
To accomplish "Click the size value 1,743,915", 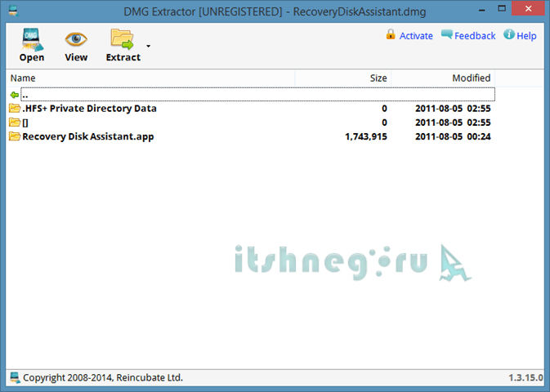I will point(366,136).
